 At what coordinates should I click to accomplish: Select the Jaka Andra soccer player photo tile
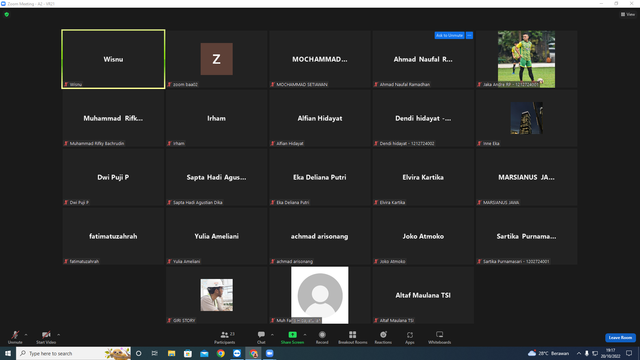527,59
